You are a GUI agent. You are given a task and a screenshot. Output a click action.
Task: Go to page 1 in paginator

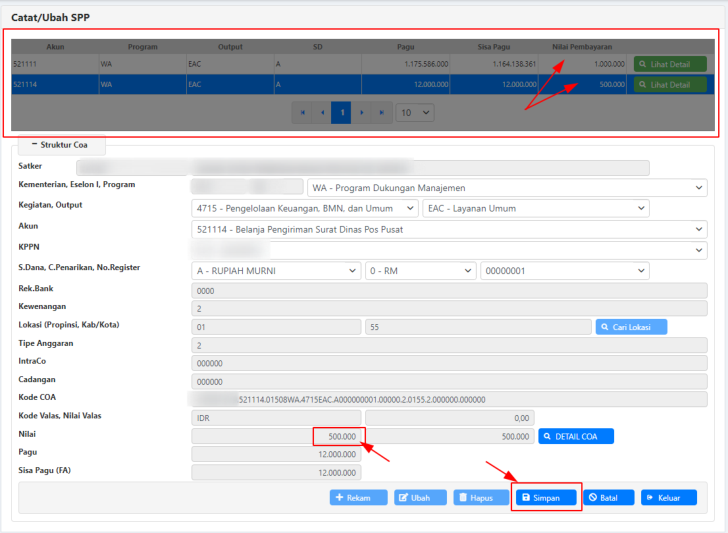[342, 113]
